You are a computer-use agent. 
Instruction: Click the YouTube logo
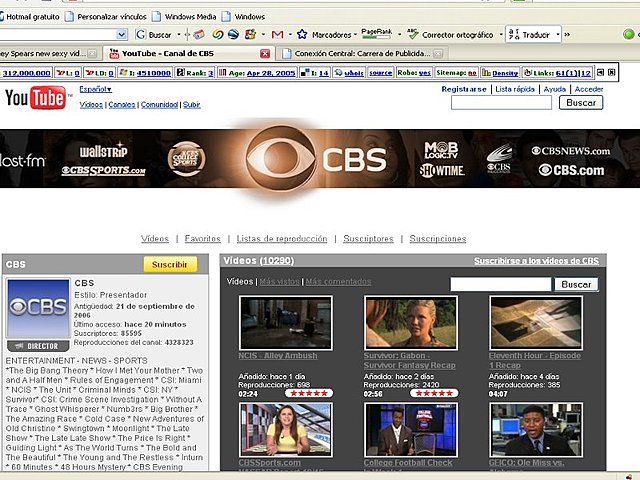(x=36, y=98)
